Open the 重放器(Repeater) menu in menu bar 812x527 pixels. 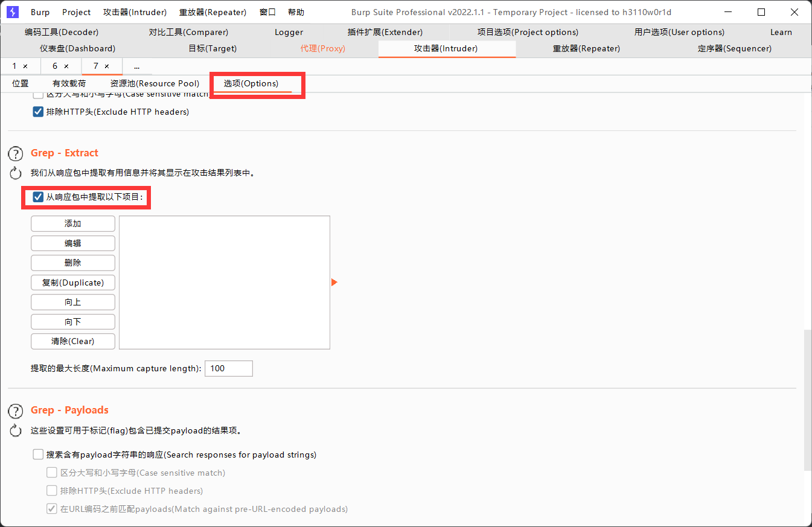213,12
